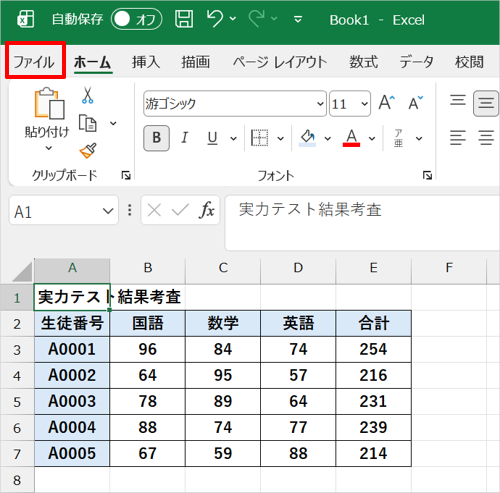Toggle Bold formatting button
500x493 pixels.
click(156, 138)
